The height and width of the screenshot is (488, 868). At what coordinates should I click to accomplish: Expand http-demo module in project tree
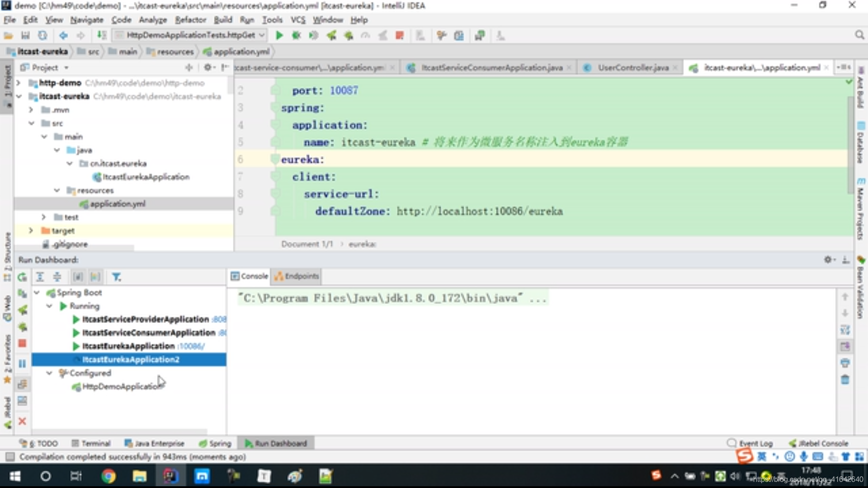click(19, 83)
